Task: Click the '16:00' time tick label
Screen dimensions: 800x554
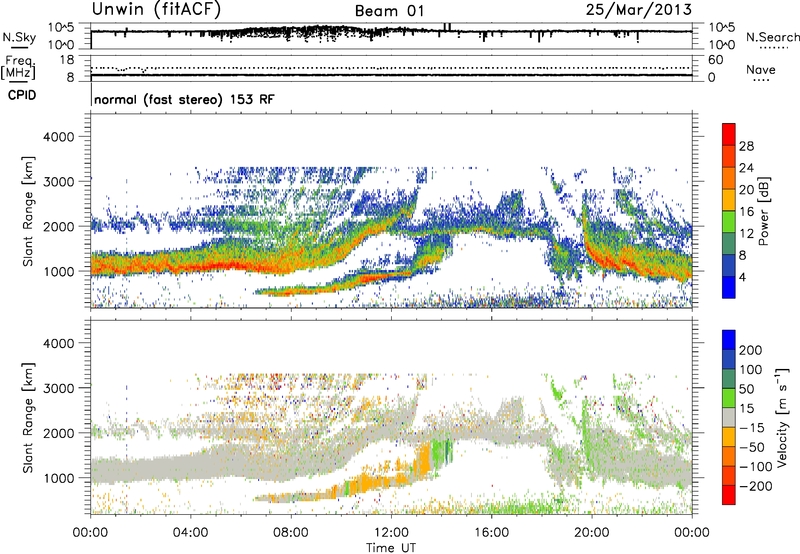Action: pos(491,533)
